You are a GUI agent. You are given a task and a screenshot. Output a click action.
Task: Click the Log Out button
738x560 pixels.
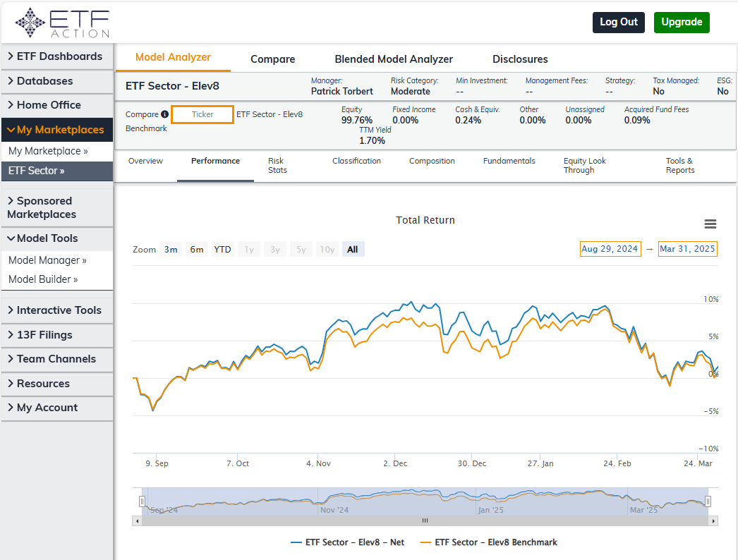coord(619,22)
